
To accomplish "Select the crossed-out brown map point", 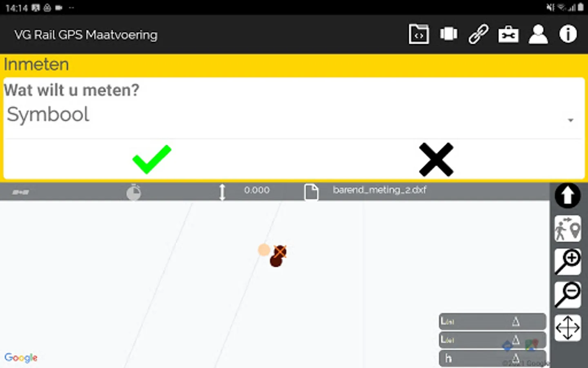I will (x=280, y=251).
